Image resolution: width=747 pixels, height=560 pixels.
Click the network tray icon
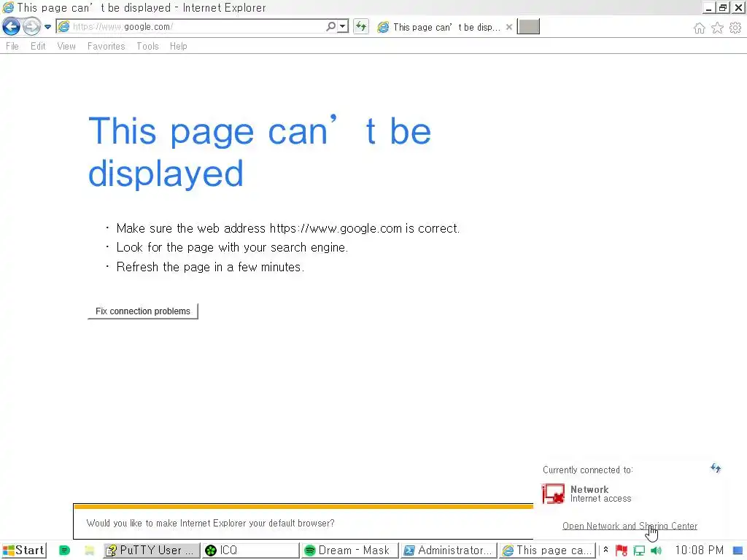[x=639, y=551]
